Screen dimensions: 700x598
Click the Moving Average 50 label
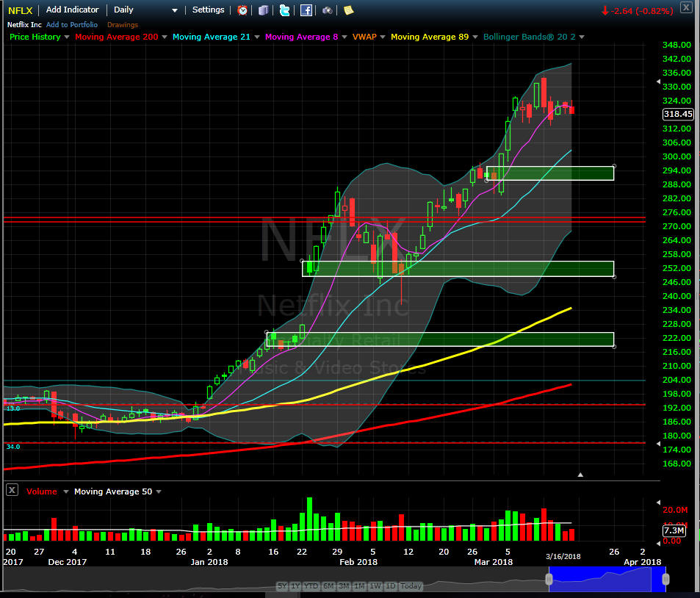tap(113, 491)
